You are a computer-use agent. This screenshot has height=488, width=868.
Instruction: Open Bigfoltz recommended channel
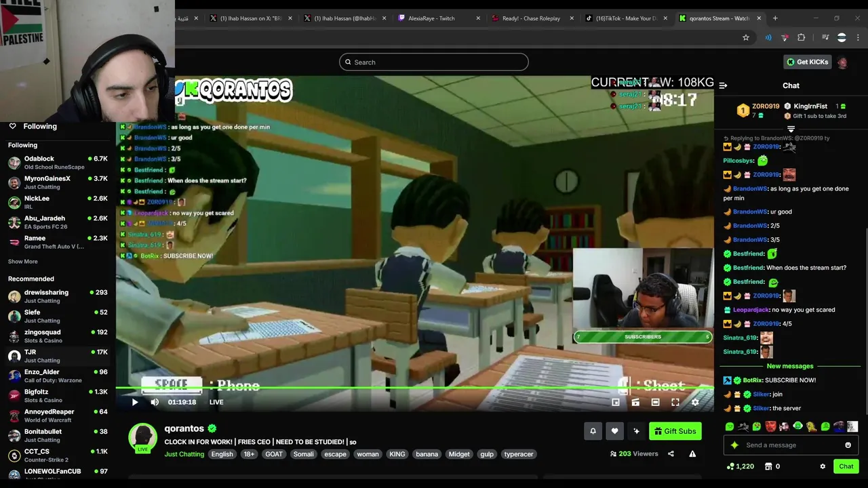point(58,395)
